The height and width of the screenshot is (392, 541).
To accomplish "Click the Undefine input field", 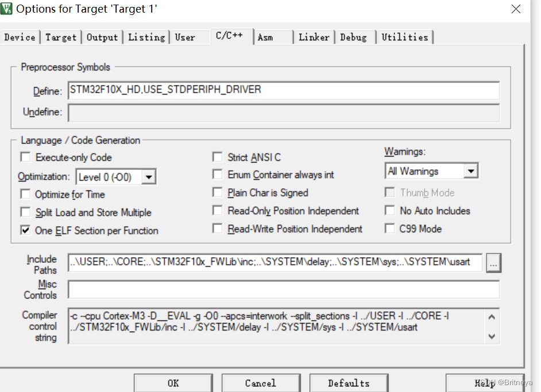I will [x=284, y=112].
